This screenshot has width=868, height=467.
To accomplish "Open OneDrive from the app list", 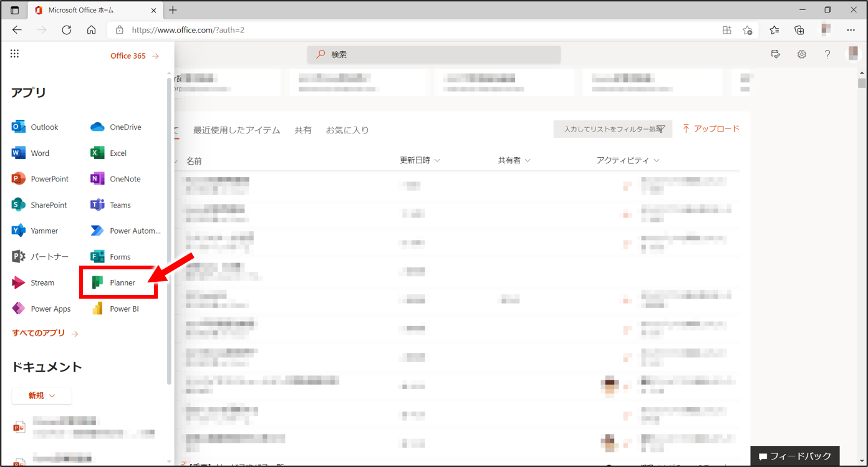I will [116, 127].
